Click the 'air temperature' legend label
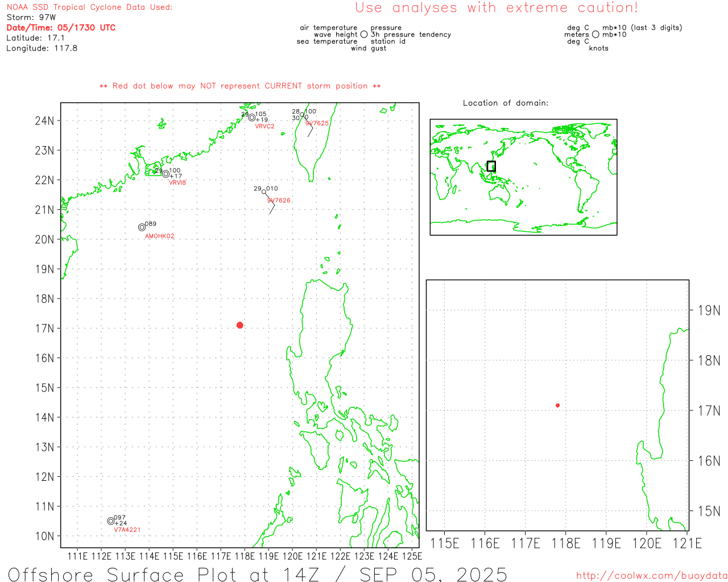This screenshot has width=728, height=582. (329, 28)
